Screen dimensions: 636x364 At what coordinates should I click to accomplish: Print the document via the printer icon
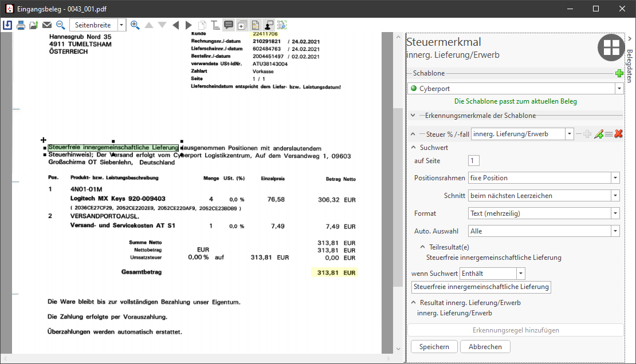click(21, 25)
